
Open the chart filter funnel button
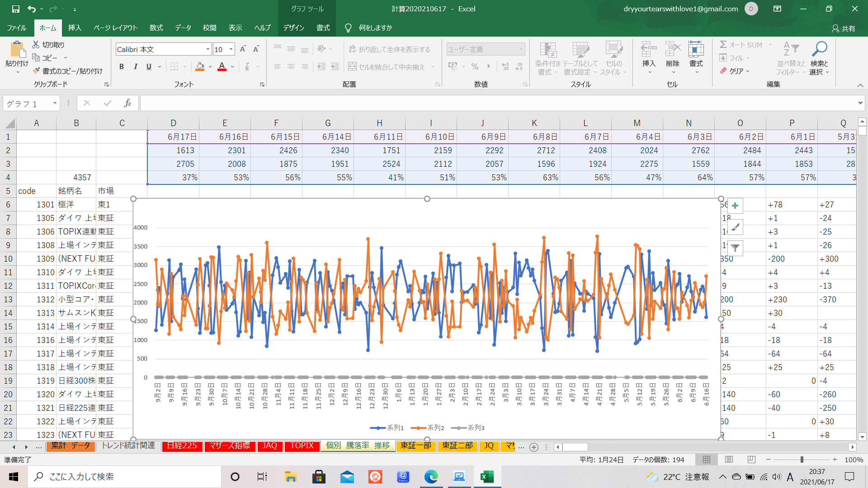(735, 248)
